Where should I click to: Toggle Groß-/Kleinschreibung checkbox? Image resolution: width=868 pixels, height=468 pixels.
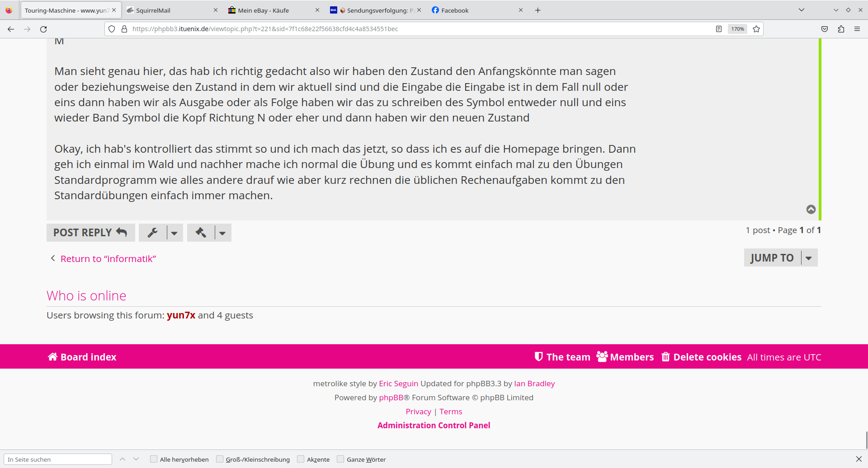[x=220, y=459]
